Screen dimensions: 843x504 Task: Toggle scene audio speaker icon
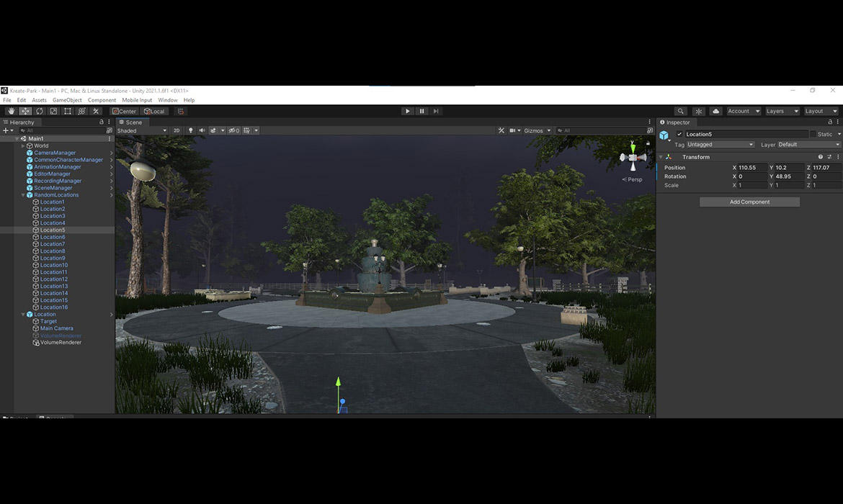(x=202, y=131)
